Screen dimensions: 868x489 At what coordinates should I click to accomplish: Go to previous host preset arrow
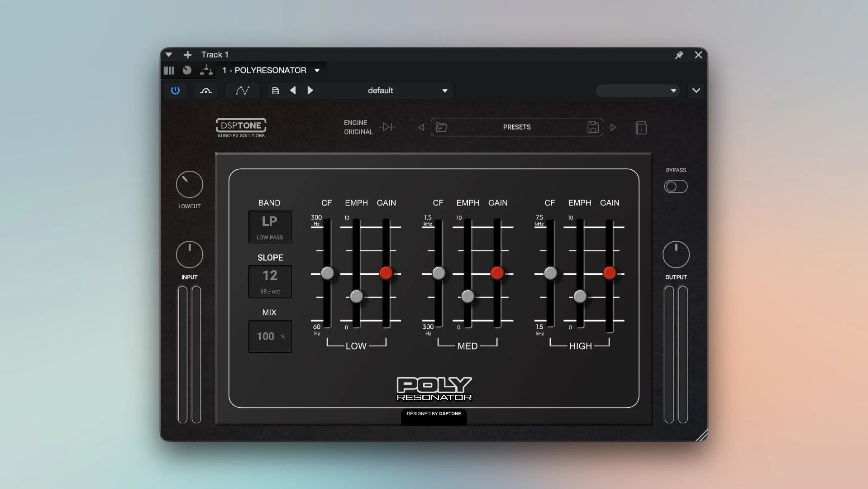293,91
